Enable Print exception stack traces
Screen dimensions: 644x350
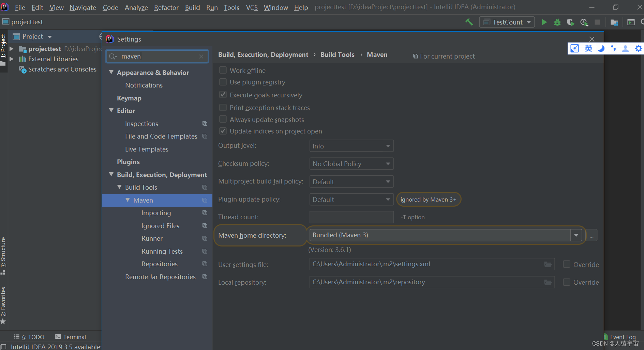[x=223, y=108]
